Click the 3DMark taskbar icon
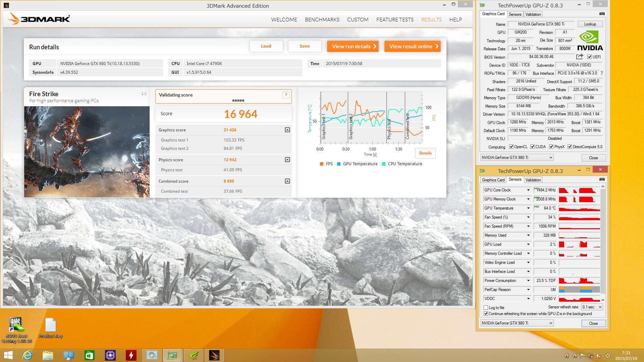Image resolution: width=644 pixels, height=362 pixels. [x=214, y=355]
